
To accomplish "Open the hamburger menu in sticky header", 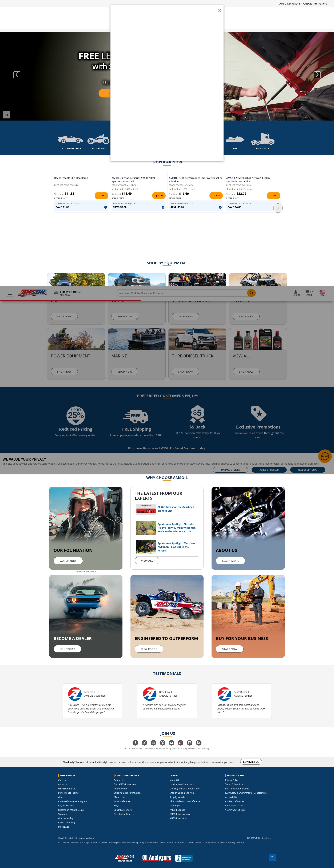I will tap(10, 293).
